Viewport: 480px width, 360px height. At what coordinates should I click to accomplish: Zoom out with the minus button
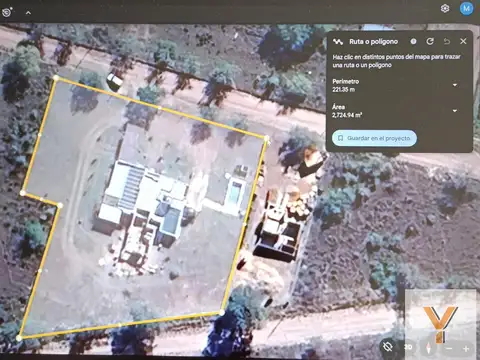point(449,349)
